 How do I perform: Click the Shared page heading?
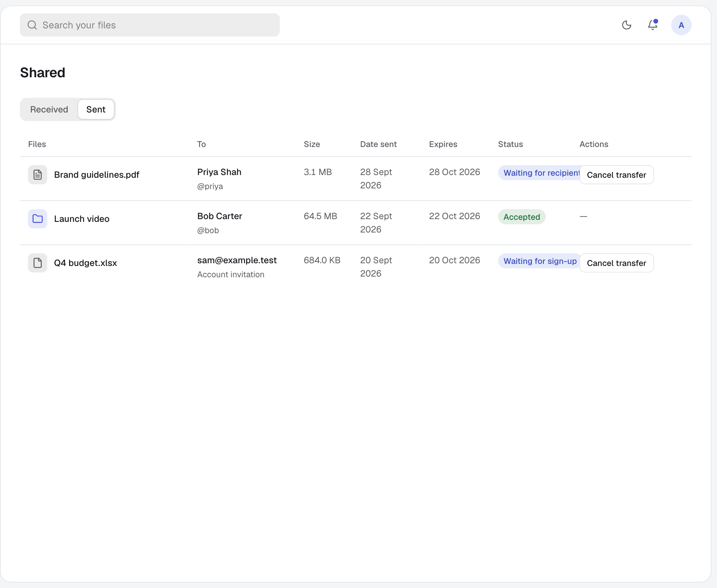(x=43, y=72)
